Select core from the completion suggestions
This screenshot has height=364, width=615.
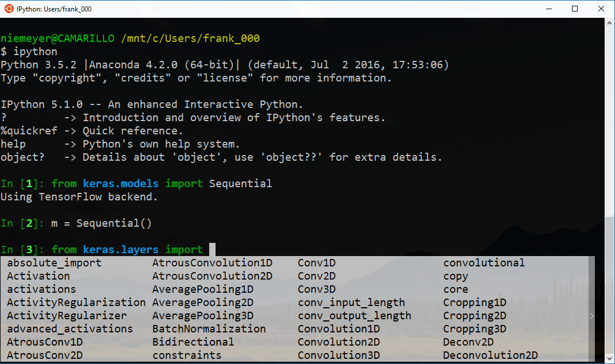point(455,289)
